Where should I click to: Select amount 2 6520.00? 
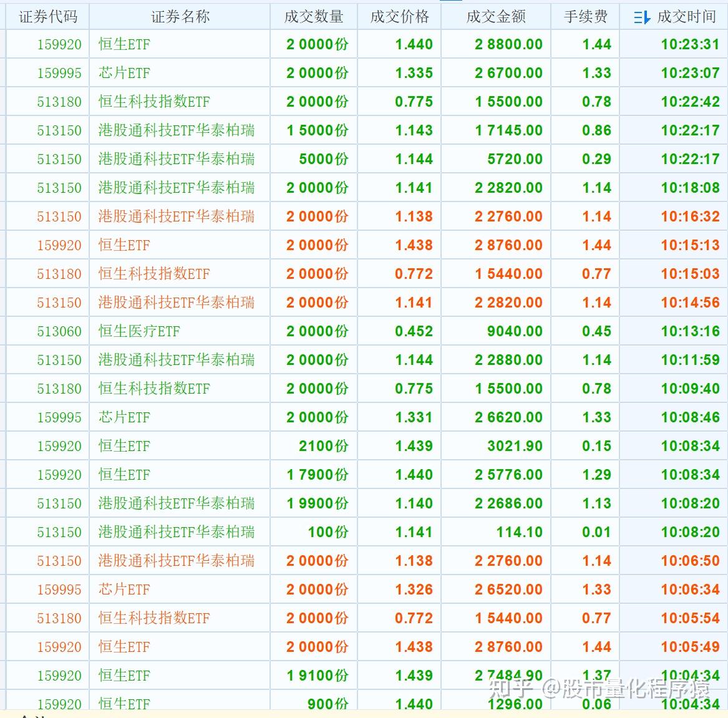click(x=508, y=590)
